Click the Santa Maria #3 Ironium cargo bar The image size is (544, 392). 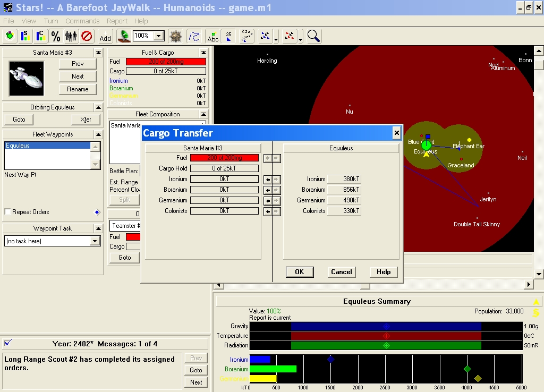224,180
